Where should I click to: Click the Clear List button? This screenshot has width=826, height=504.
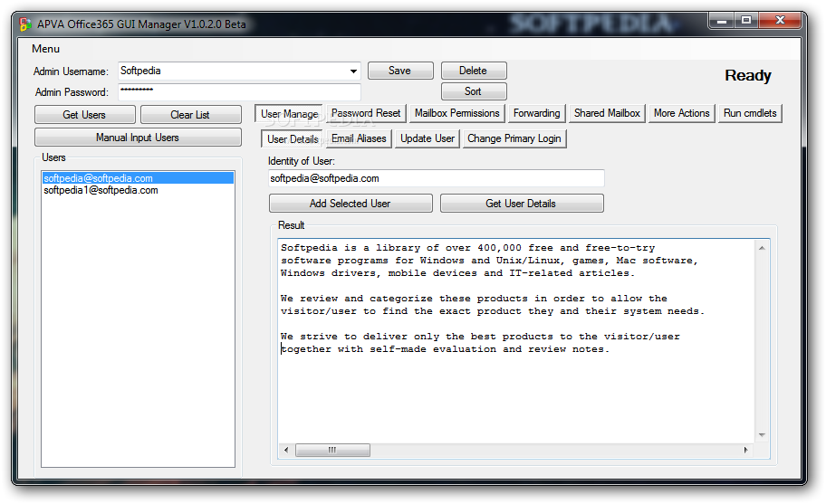[191, 115]
